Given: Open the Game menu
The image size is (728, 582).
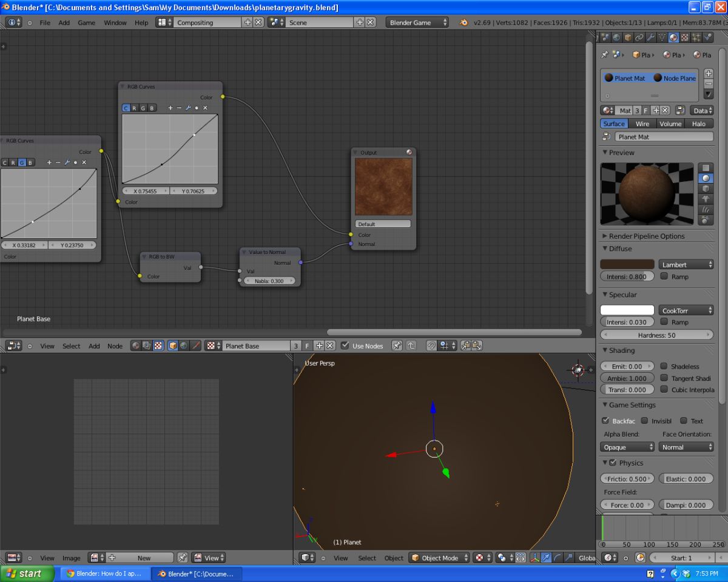Looking at the screenshot, I should click(x=86, y=22).
